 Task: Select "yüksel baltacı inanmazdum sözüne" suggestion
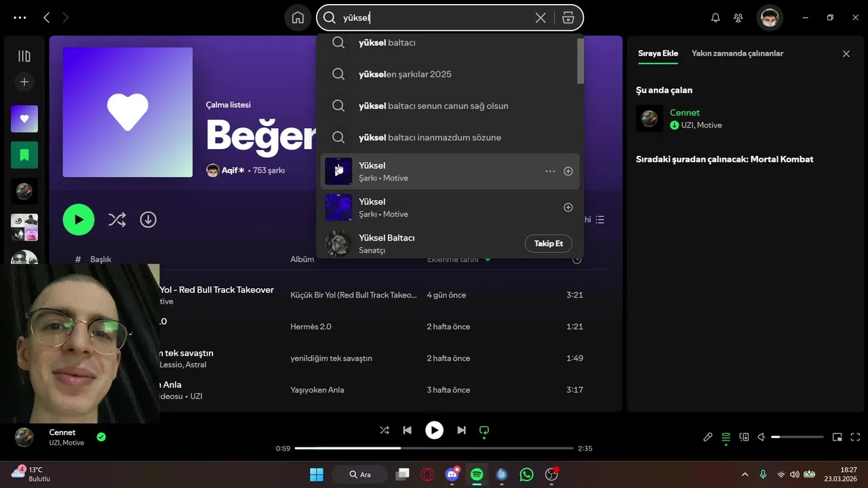click(430, 138)
